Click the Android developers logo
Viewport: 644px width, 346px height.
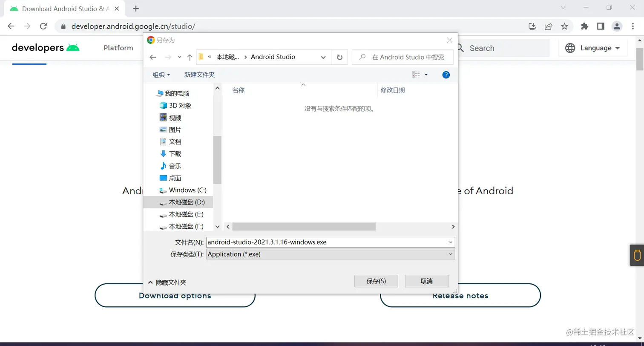click(46, 48)
